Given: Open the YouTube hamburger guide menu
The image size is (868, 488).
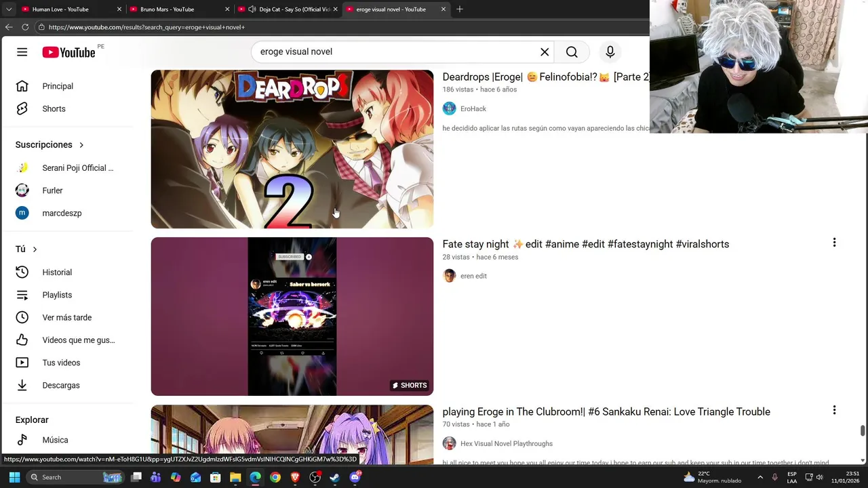Looking at the screenshot, I should click(x=22, y=52).
